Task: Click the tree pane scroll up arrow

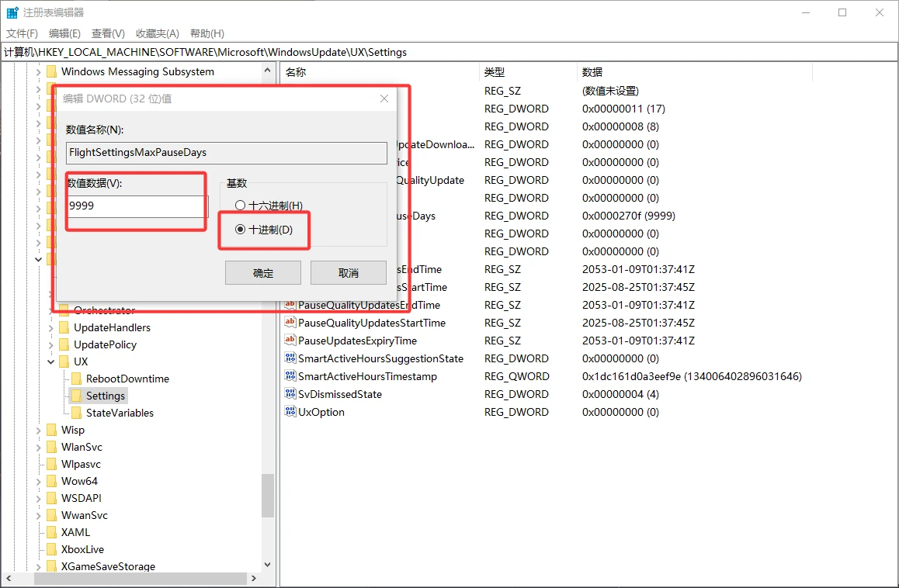Action: coord(268,70)
